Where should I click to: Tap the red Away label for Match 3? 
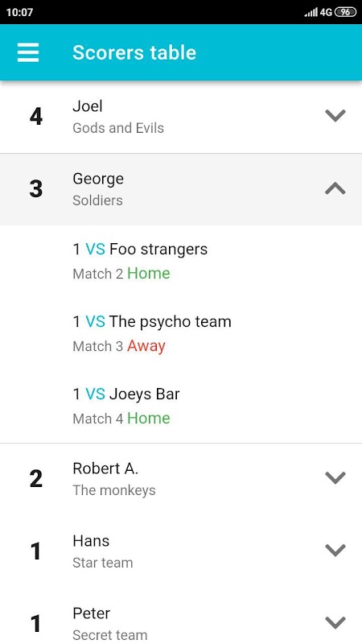[x=146, y=346]
